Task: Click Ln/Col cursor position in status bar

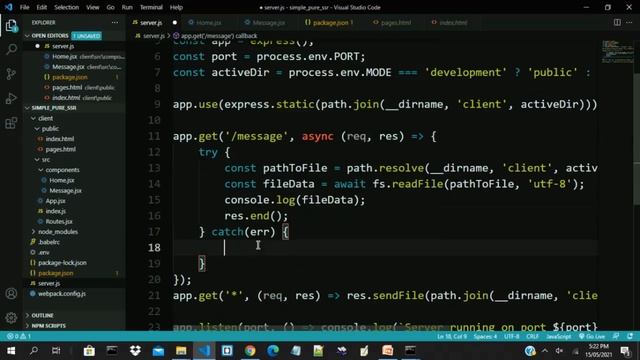Action: coord(452,336)
